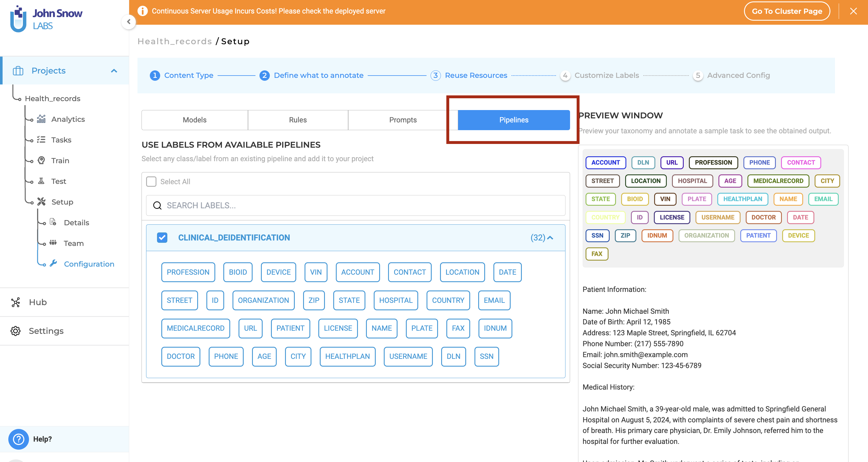Collapse the CLINICAL_DEIDENTIFICATION (32) section

coord(550,238)
